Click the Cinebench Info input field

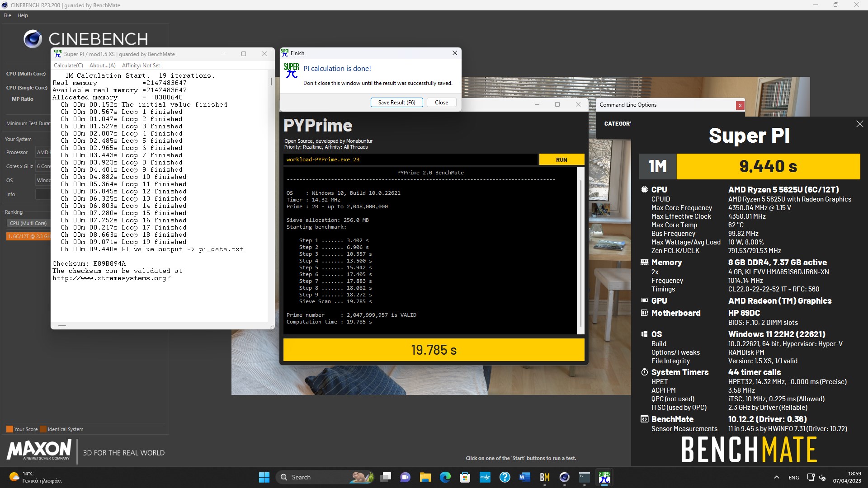(43, 194)
